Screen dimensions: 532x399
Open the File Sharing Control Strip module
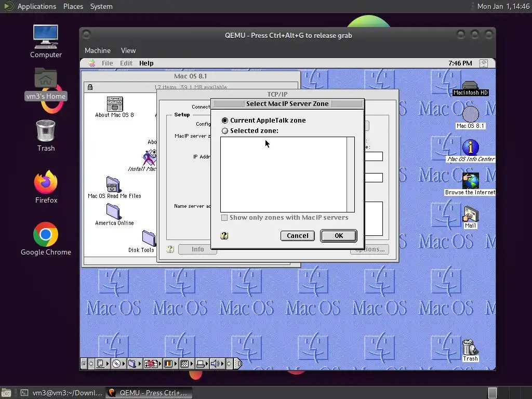coord(135,364)
